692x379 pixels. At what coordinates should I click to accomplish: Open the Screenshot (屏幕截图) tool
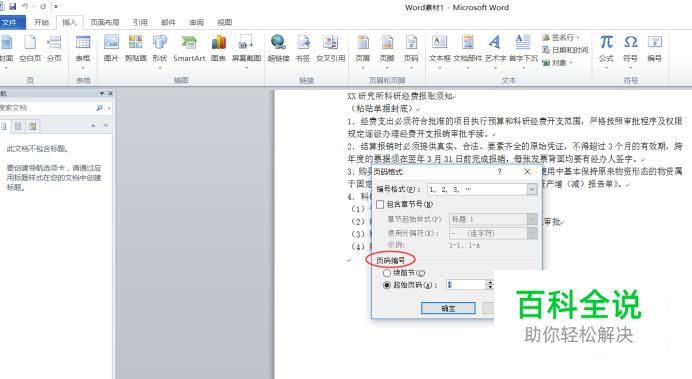tap(246, 51)
